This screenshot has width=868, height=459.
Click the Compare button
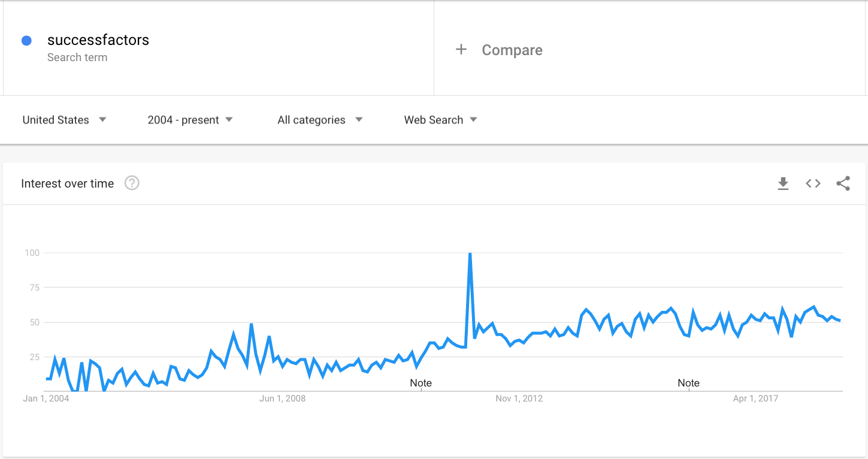pos(499,50)
